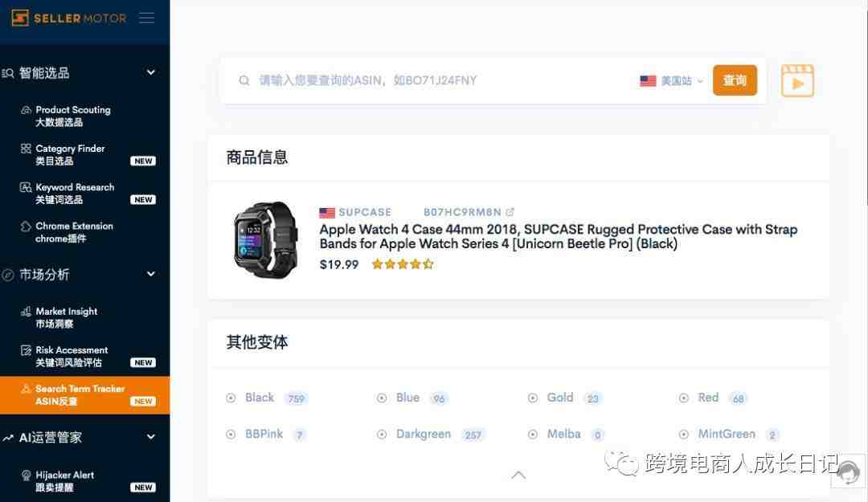868x502 pixels.
Task: Click the star rating of the product
Action: tap(403, 264)
